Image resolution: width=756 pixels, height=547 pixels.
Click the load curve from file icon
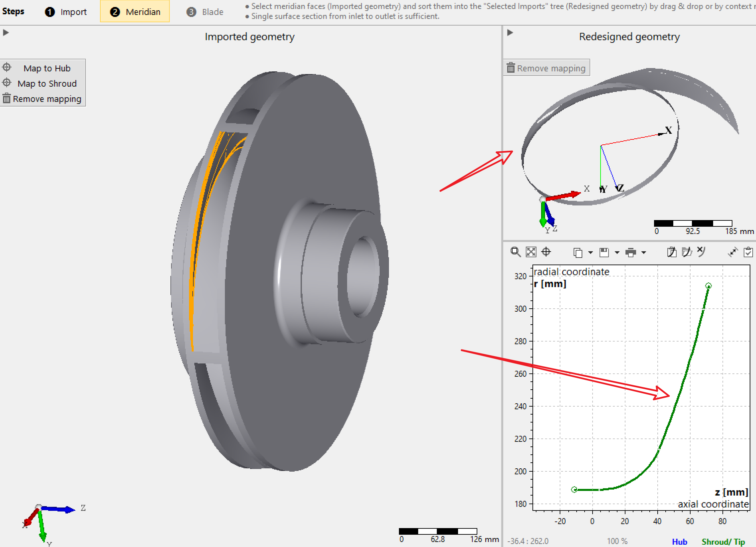[x=687, y=252]
